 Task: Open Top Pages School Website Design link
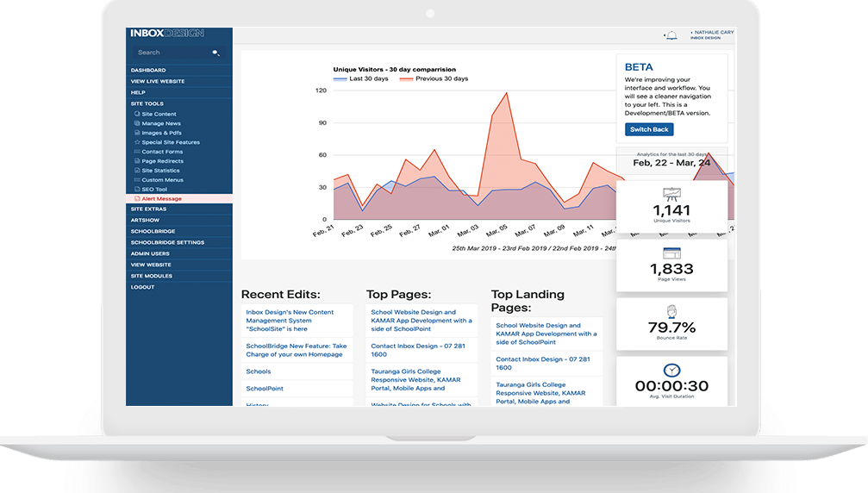[x=422, y=321]
